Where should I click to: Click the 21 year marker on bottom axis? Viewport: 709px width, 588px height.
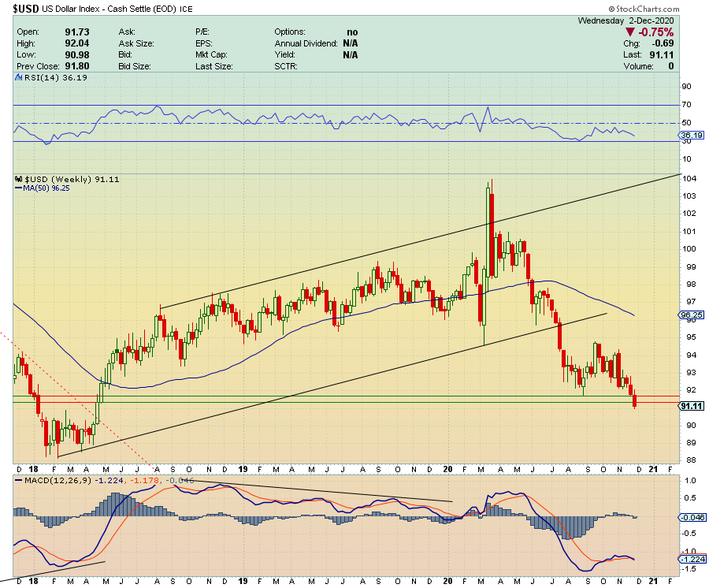653,581
